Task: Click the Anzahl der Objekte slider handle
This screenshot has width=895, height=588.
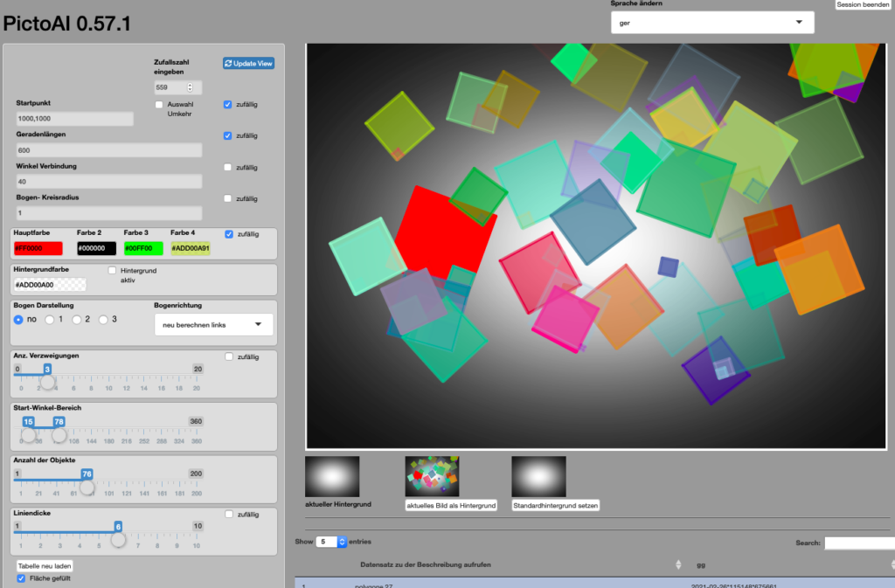Action: pos(87,488)
